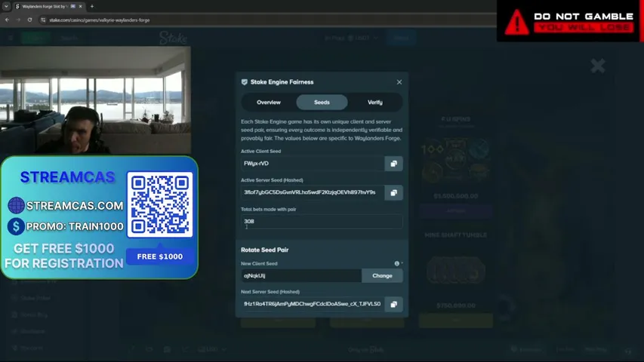Open the tab search dropdown arrow
Image resolution: width=644 pixels, height=362 pixels.
(6, 6)
